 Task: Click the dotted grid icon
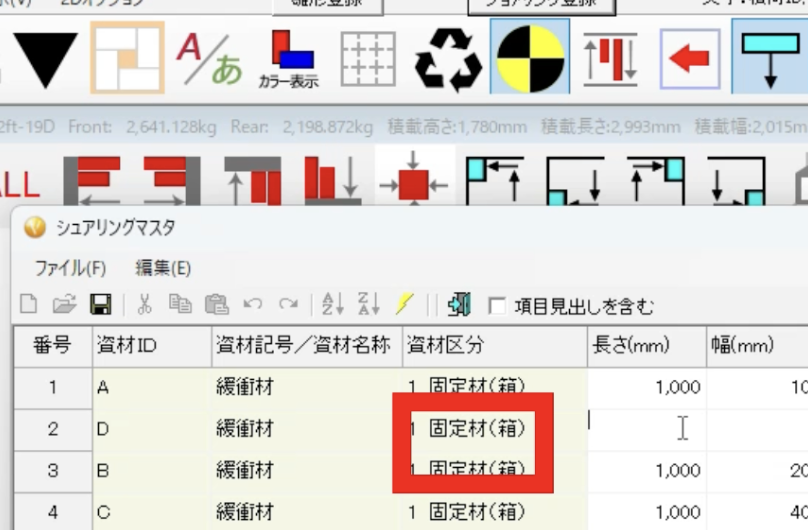[x=368, y=59]
